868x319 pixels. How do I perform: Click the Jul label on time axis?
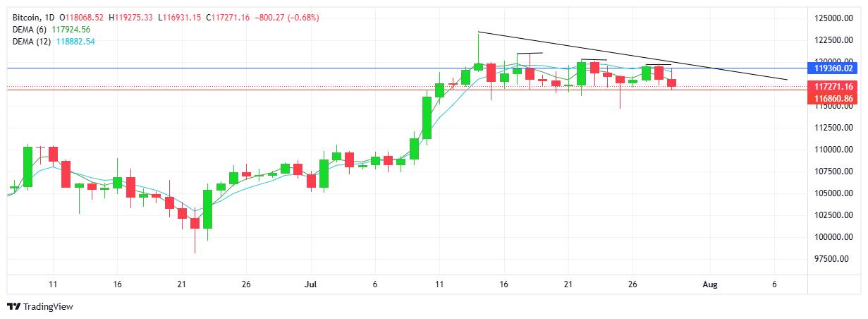click(x=309, y=284)
